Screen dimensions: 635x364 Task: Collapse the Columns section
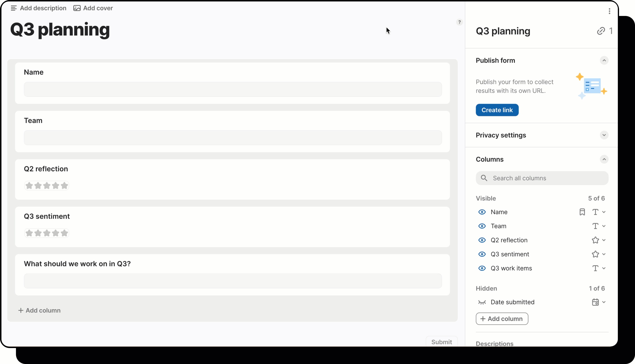point(604,159)
